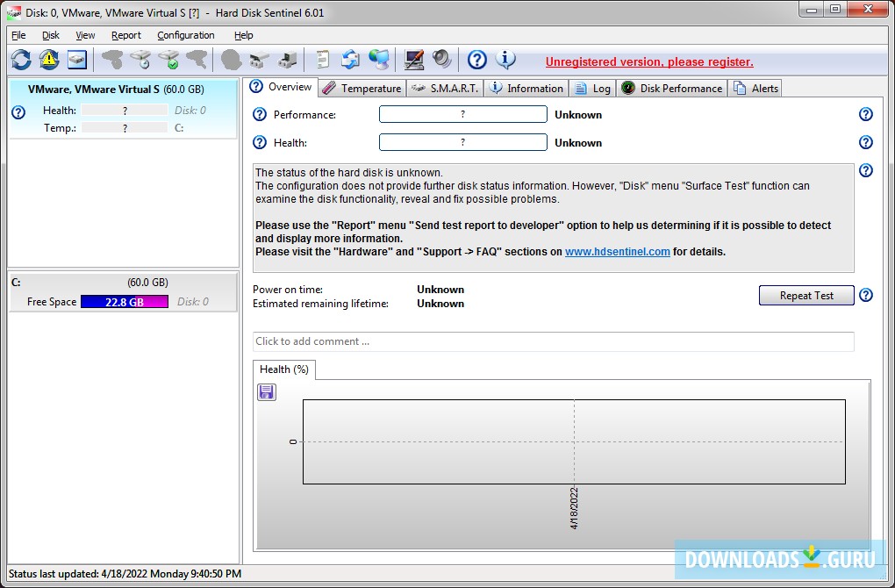Click the refresh disk status toolbar icon
The image size is (895, 588).
point(21,60)
